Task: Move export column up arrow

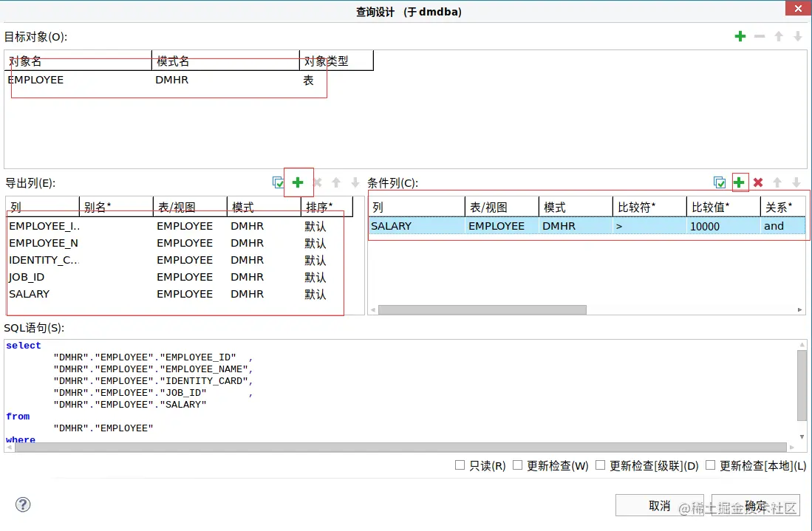Action: coord(336,182)
